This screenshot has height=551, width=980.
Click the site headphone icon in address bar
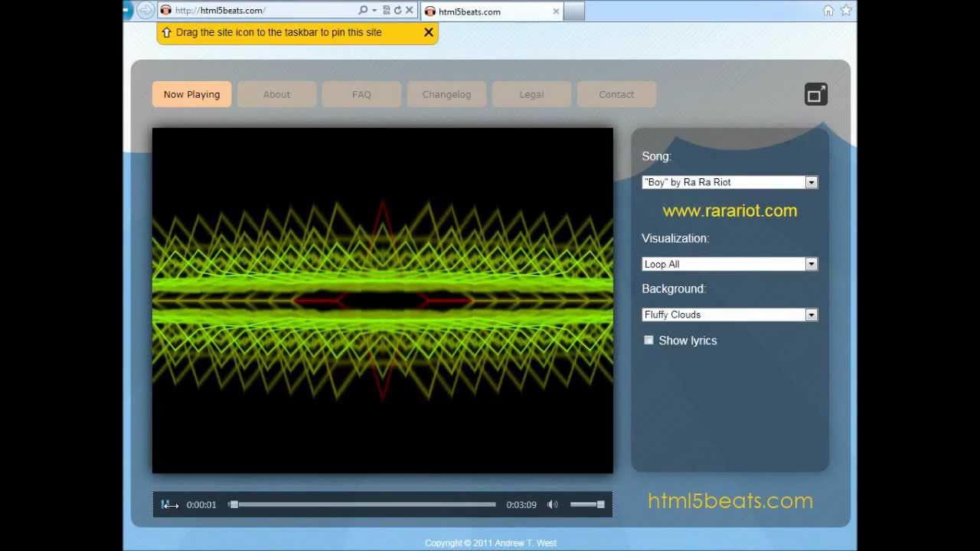click(165, 10)
